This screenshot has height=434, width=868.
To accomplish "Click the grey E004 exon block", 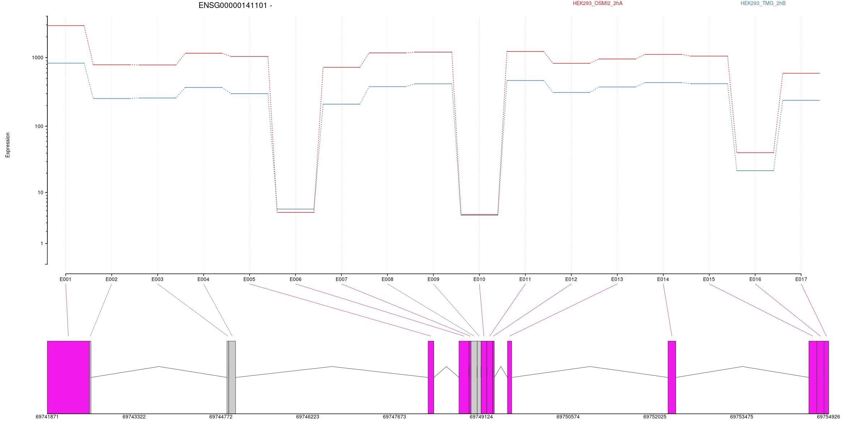I will click(x=232, y=377).
